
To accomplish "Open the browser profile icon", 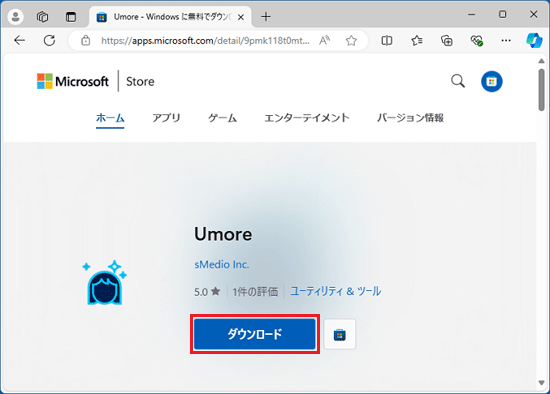I will 15,16.
